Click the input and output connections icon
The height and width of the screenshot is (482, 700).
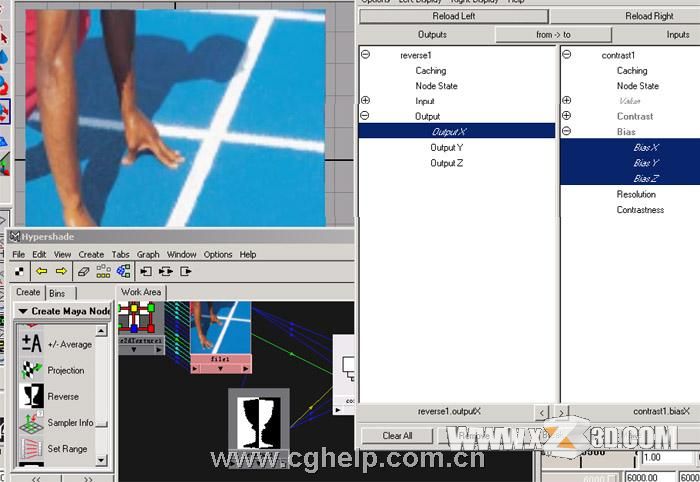166,271
